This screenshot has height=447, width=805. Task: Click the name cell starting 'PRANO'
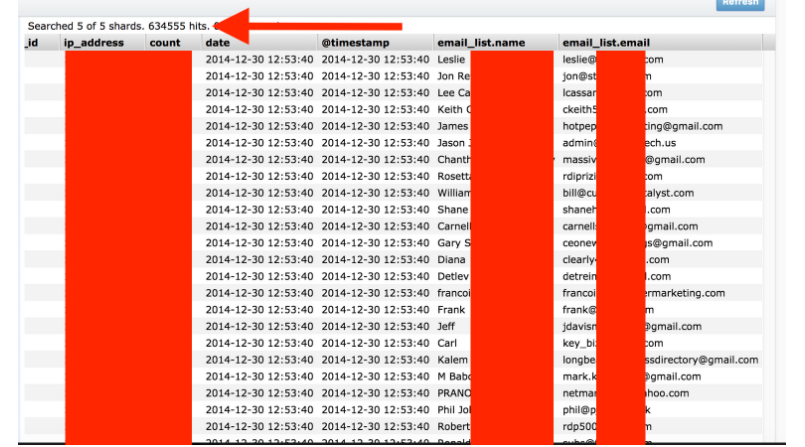tap(453, 393)
